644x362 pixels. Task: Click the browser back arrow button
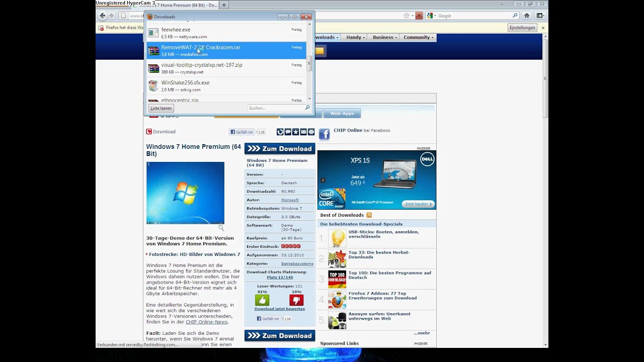(103, 16)
